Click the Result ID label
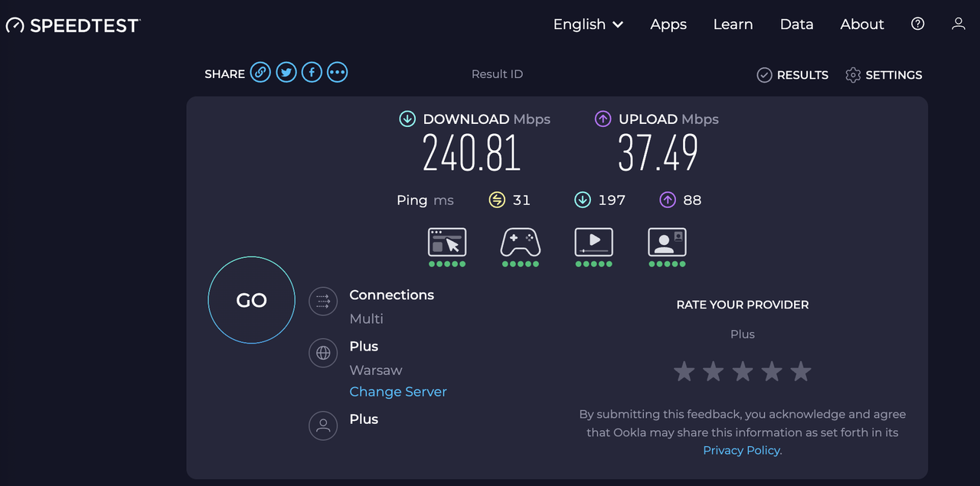 tap(497, 74)
